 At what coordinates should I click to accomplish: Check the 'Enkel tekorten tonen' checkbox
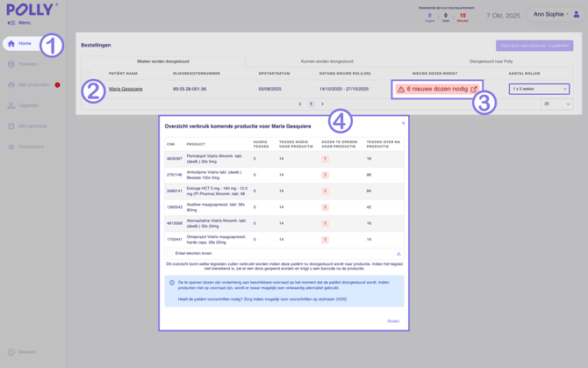169,254
